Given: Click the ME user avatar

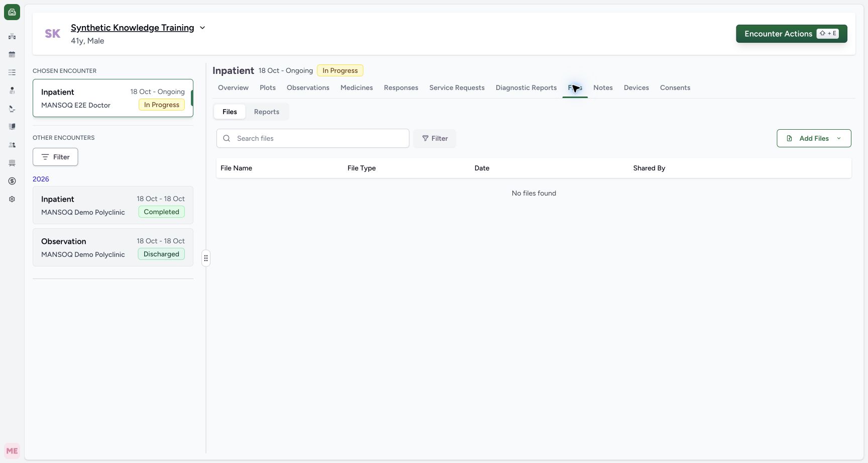Looking at the screenshot, I should pyautogui.click(x=12, y=451).
